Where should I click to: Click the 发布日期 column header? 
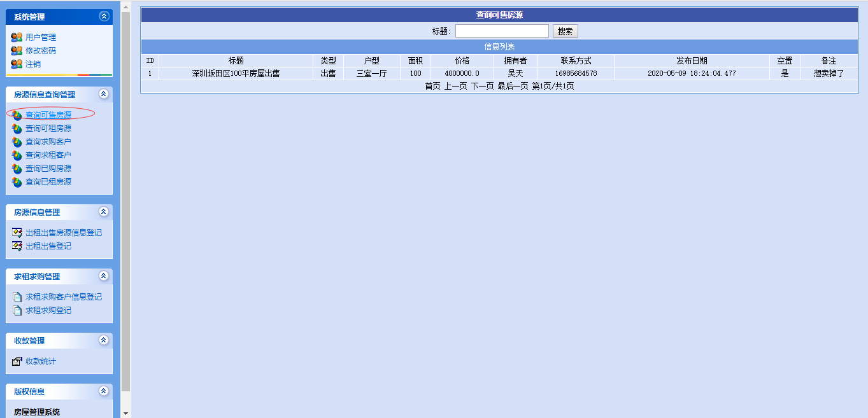692,60
